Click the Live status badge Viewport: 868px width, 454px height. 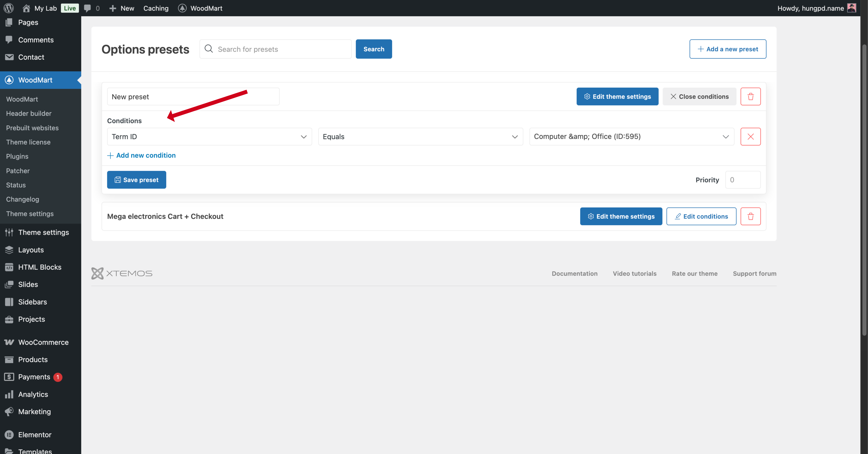coord(70,8)
